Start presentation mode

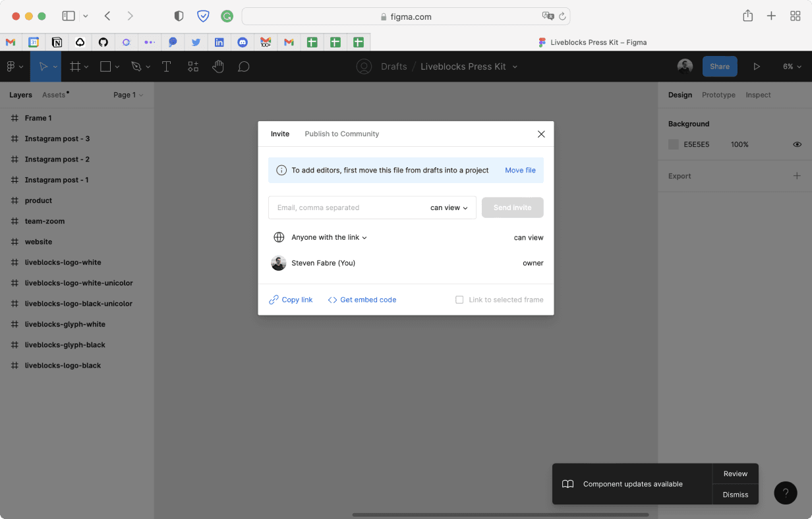coord(757,66)
